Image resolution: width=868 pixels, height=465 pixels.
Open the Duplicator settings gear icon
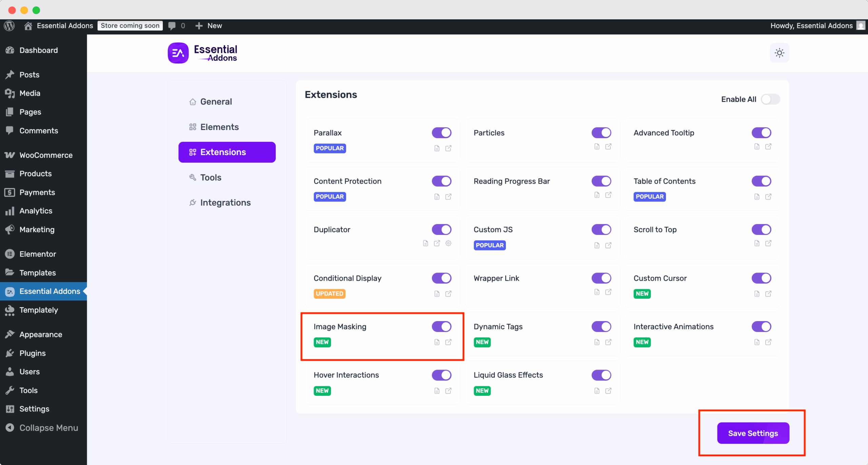(x=448, y=243)
